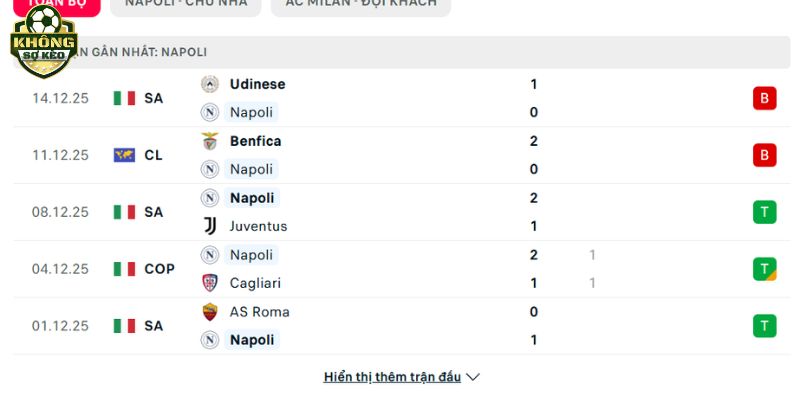
Task: Click the green T badge on Cagliari match
Action: [765, 269]
